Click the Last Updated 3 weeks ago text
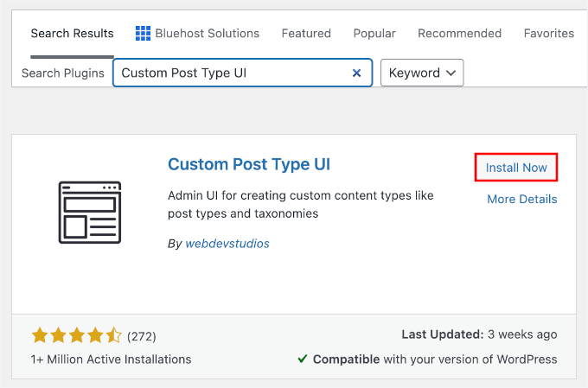The image size is (588, 388). click(x=479, y=334)
